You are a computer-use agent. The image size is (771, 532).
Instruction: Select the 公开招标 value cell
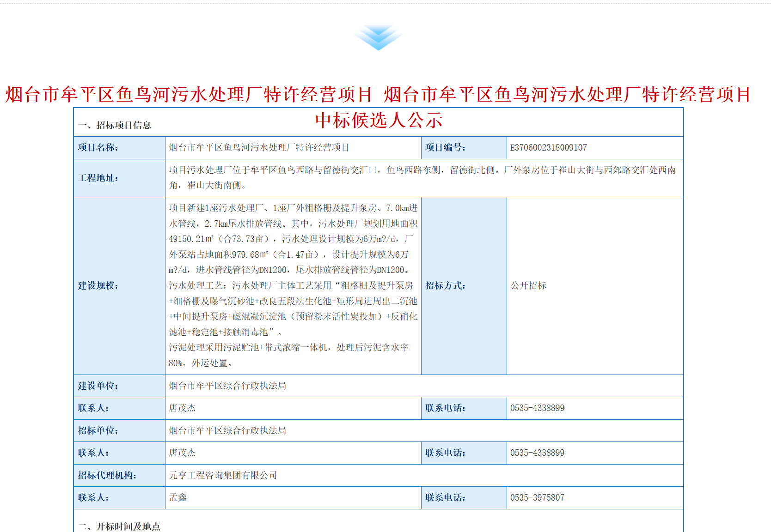point(595,286)
